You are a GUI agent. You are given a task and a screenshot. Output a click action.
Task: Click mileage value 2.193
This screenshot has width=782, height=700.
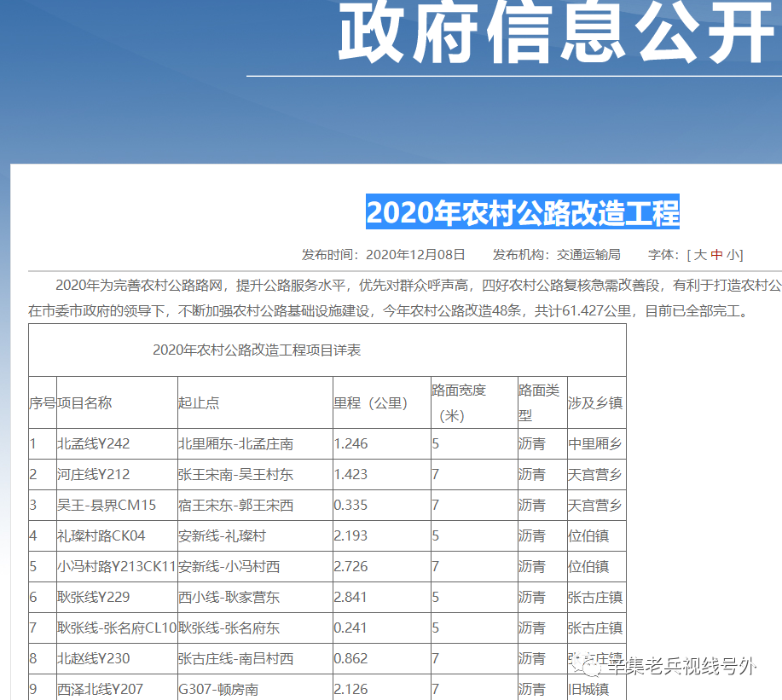click(x=350, y=536)
